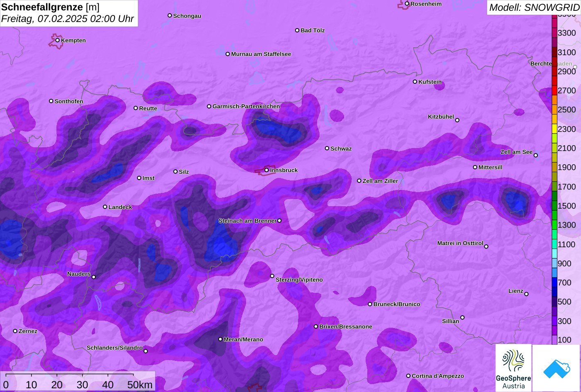Click the Garmisch-Partenkirchen label
581x392 pixels.
pyautogui.click(x=246, y=107)
